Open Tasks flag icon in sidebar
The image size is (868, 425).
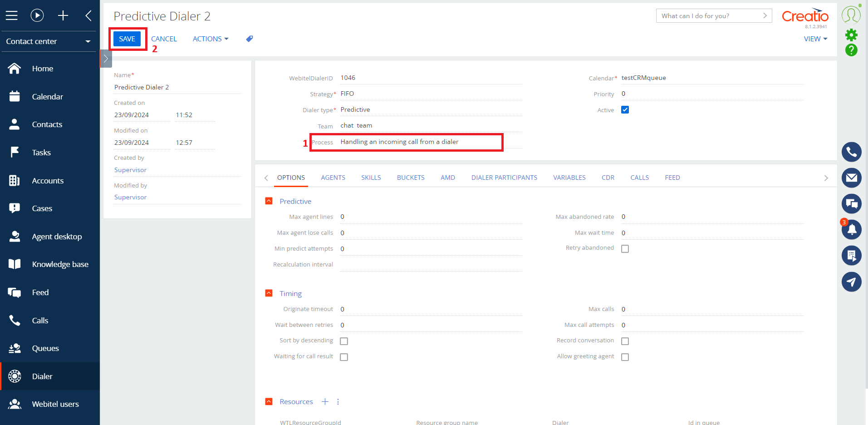(15, 153)
